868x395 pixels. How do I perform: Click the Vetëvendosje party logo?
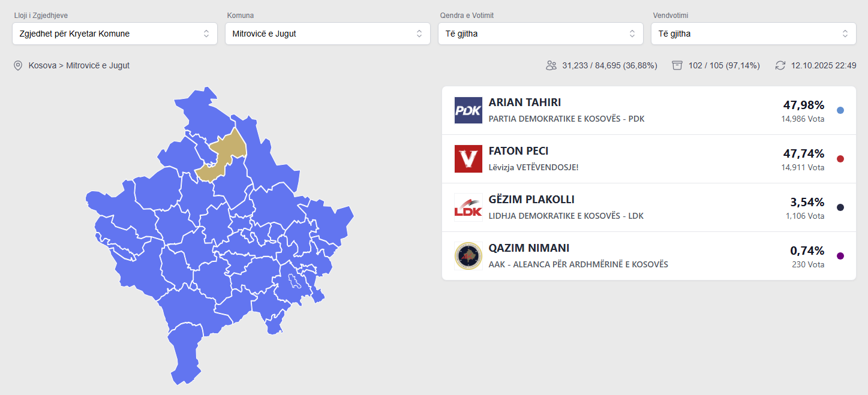[x=468, y=159]
